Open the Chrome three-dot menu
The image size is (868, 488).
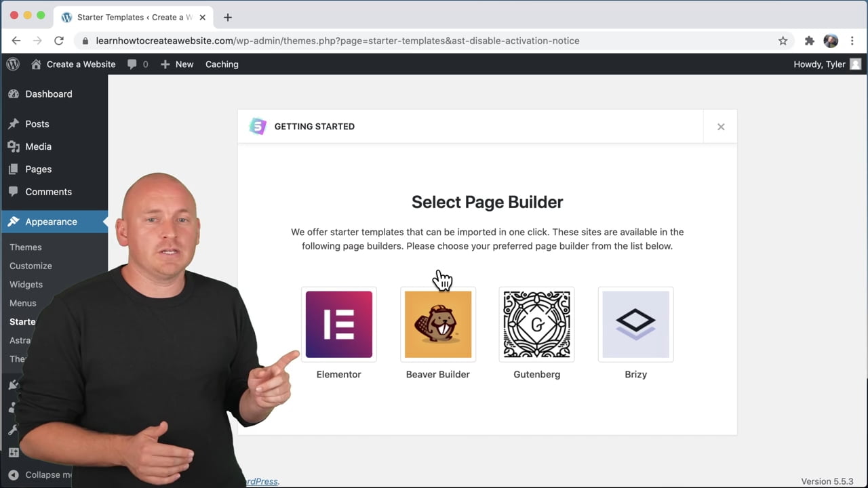click(852, 41)
